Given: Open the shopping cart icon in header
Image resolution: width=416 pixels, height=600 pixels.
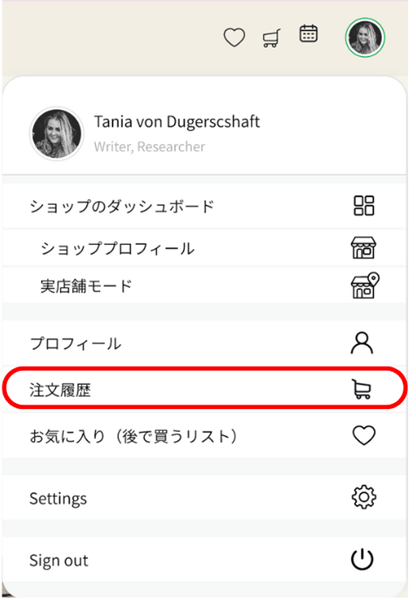Looking at the screenshot, I should [271, 38].
